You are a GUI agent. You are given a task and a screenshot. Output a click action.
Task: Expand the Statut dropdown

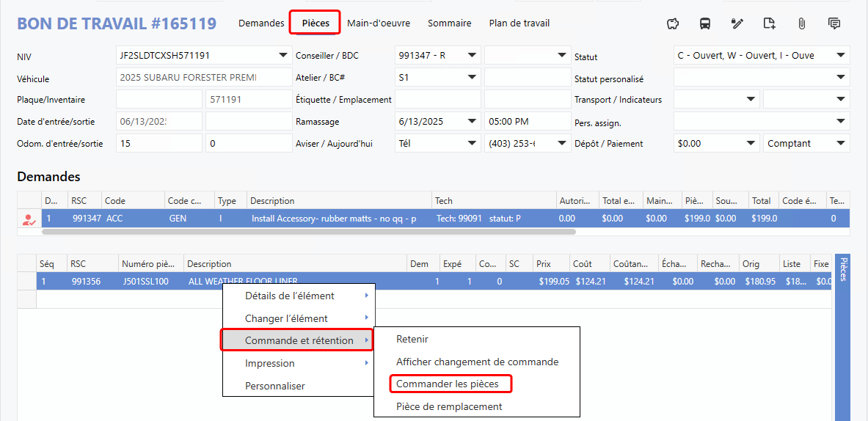(840, 56)
